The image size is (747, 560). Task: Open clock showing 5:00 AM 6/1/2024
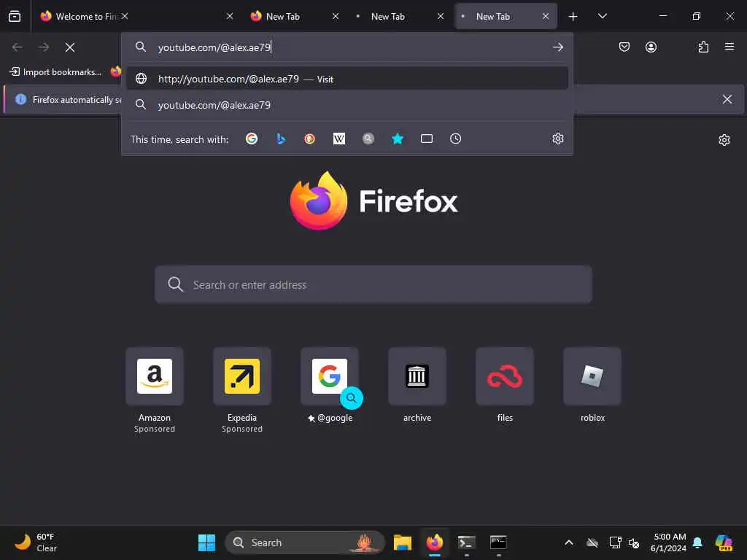(x=670, y=542)
